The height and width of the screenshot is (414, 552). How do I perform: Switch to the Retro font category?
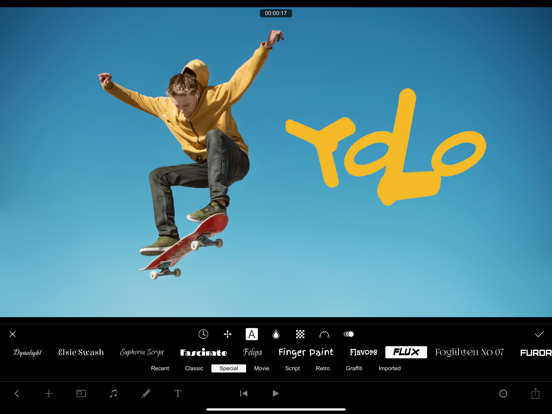(x=323, y=368)
